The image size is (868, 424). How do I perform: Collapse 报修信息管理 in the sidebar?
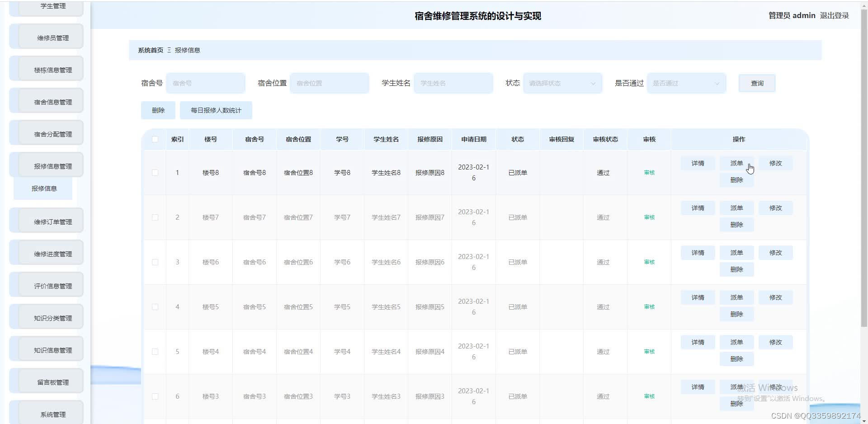(x=46, y=165)
